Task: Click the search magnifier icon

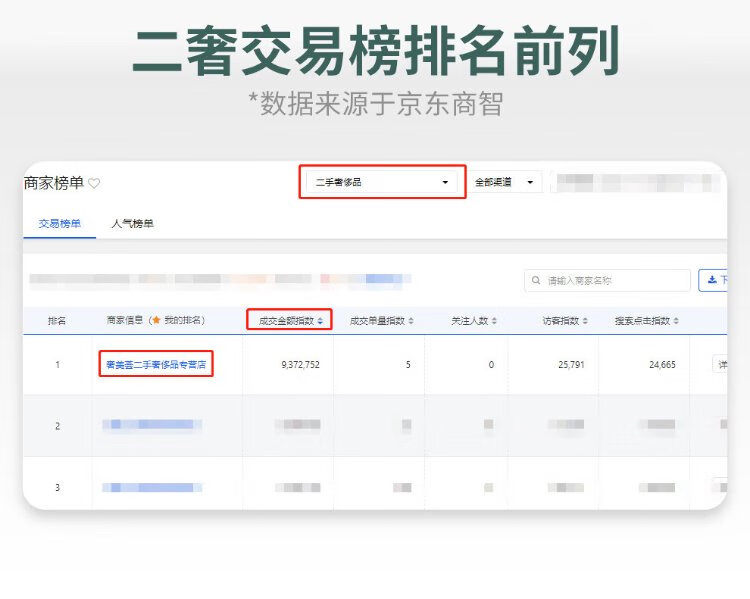Action: [x=538, y=281]
